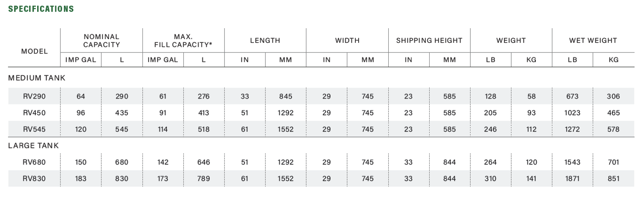
Task: Select the WIDTH column header
Action: pos(347,40)
